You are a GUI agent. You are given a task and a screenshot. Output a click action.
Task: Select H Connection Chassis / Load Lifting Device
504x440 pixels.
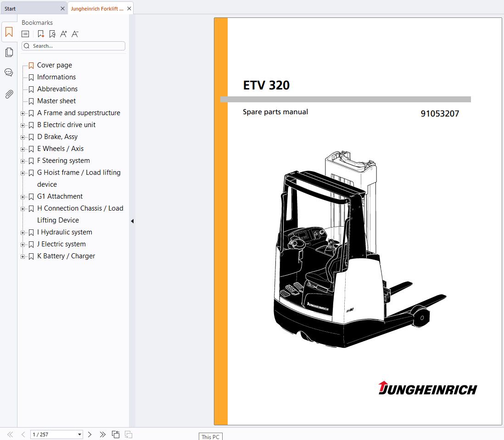tap(80, 214)
